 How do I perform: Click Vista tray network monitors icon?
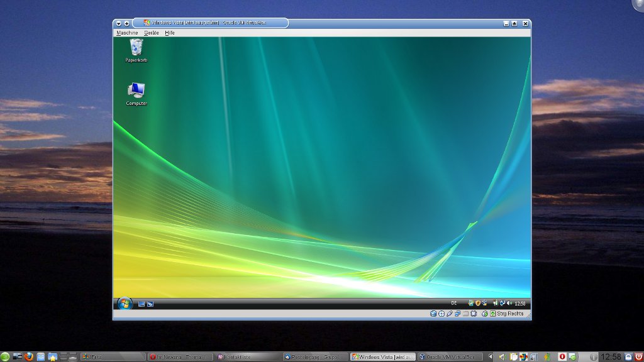tap(502, 303)
